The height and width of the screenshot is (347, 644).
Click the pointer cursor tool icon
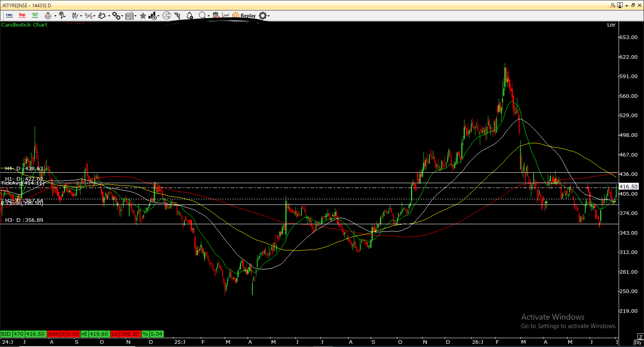(62, 15)
